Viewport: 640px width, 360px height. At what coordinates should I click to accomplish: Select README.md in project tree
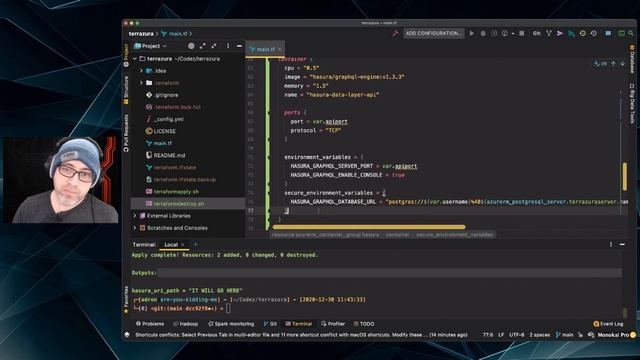pos(165,155)
